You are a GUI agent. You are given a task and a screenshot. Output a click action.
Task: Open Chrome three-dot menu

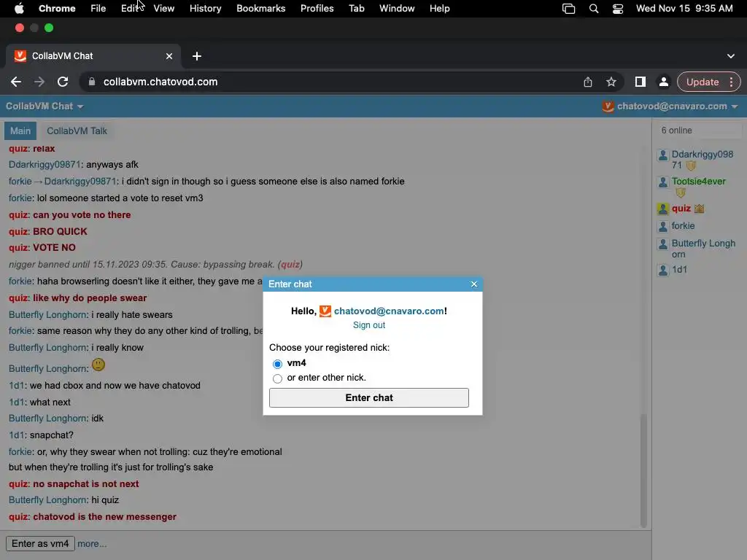click(731, 82)
